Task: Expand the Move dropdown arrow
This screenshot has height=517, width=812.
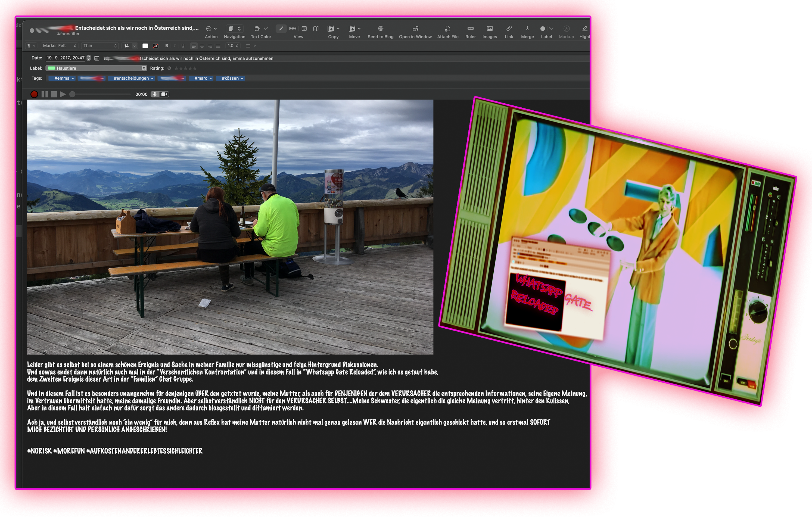Action: click(x=359, y=29)
